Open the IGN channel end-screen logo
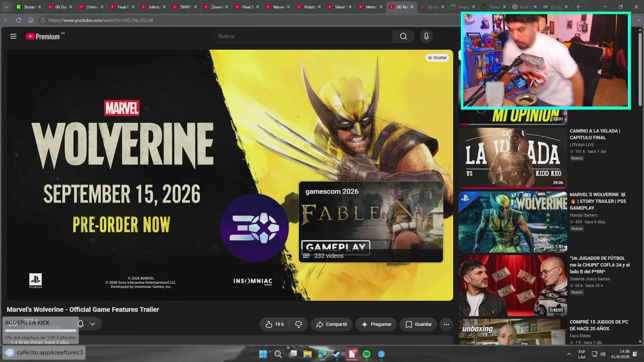 (255, 228)
